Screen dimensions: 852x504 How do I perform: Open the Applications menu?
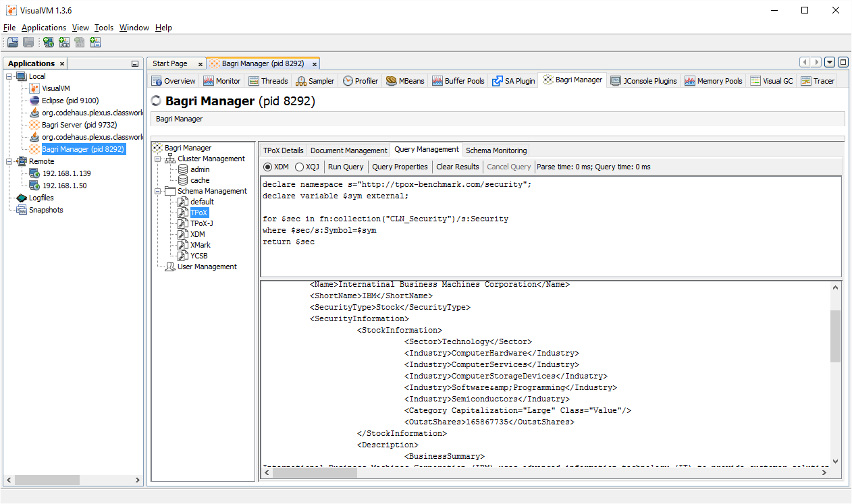tap(44, 28)
